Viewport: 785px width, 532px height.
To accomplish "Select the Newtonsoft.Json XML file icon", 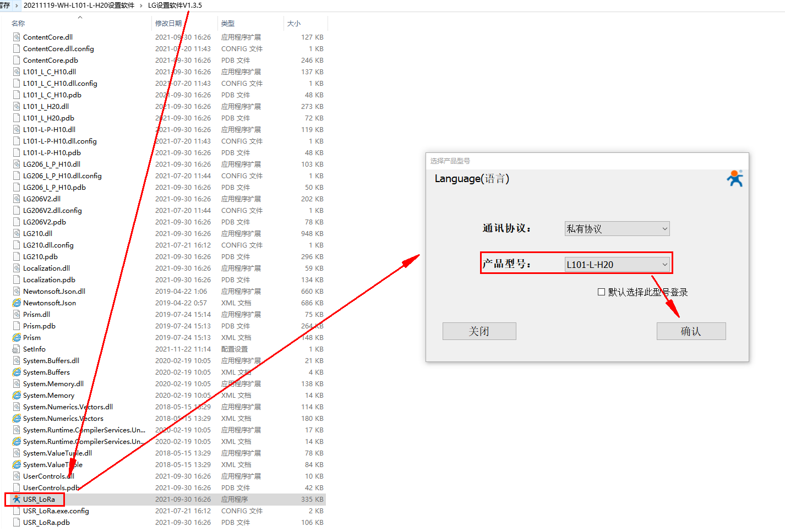I will (17, 303).
